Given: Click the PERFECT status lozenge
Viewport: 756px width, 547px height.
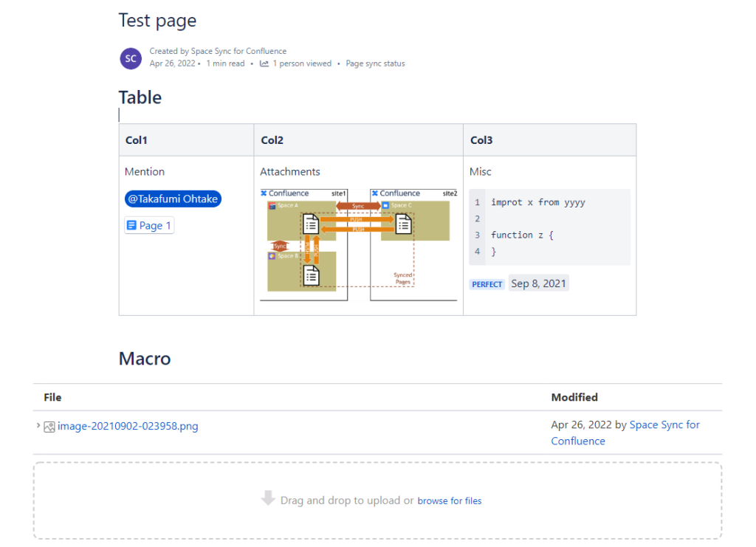Looking at the screenshot, I should (487, 284).
